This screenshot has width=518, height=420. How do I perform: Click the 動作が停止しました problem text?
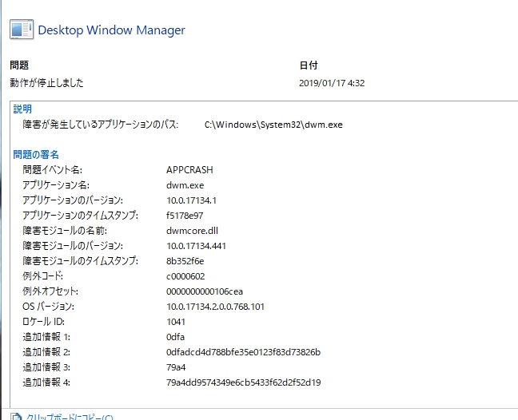click(46, 82)
